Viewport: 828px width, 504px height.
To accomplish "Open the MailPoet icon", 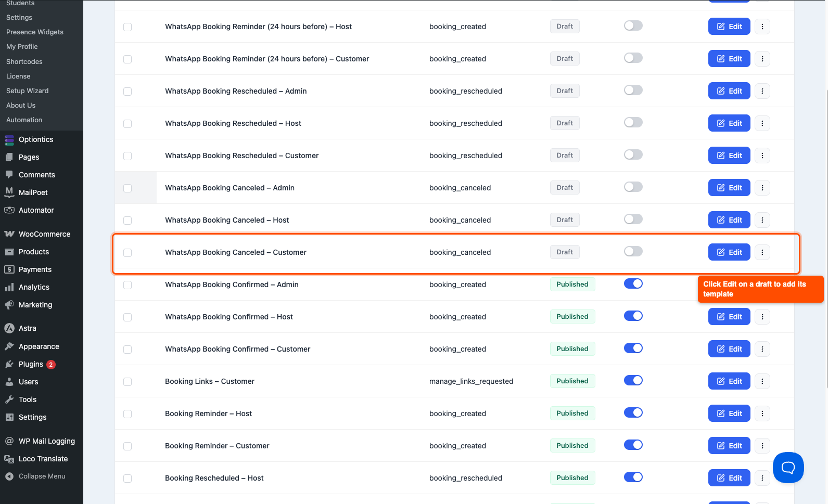I will point(9,192).
